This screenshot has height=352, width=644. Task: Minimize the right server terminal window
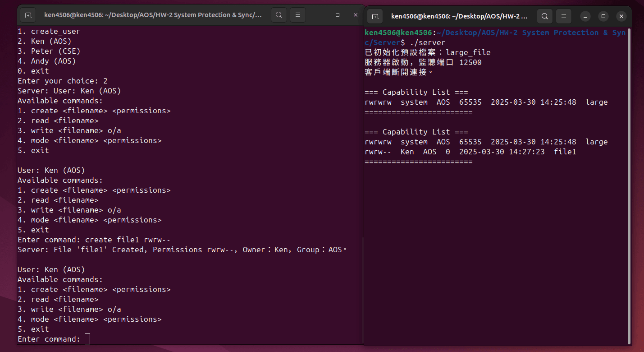point(585,16)
